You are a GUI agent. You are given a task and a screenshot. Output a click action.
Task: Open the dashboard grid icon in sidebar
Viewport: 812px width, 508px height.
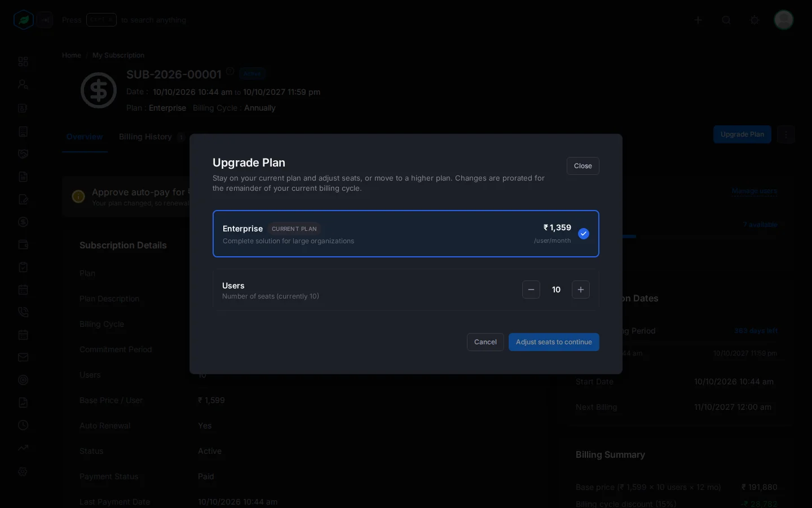coord(23,62)
